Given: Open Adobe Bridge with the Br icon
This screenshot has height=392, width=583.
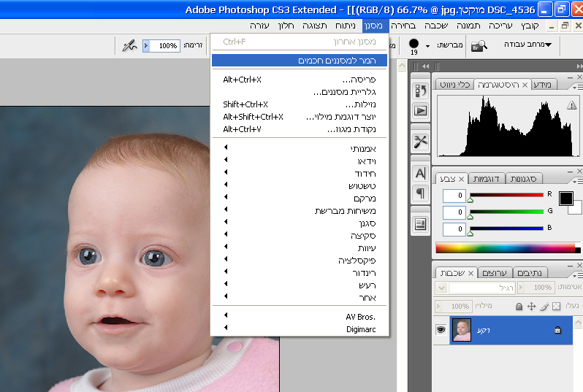Looking at the screenshot, I should pyautogui.click(x=479, y=45).
